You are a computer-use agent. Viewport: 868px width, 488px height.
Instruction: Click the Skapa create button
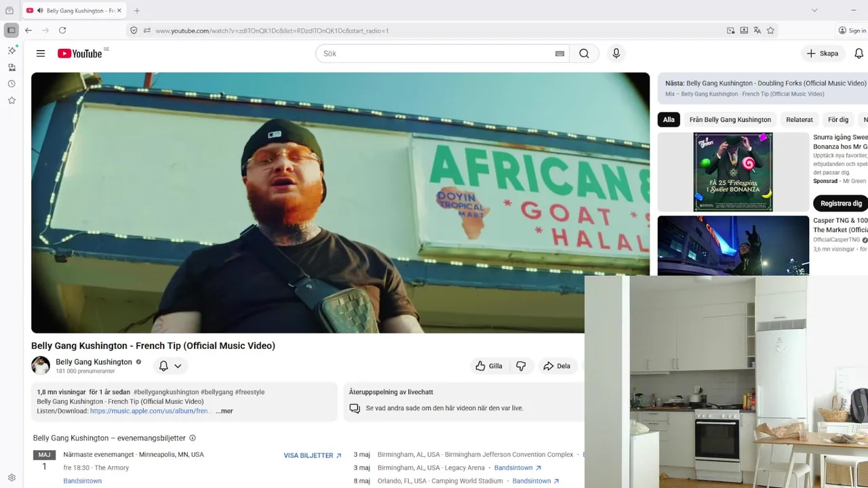(823, 54)
